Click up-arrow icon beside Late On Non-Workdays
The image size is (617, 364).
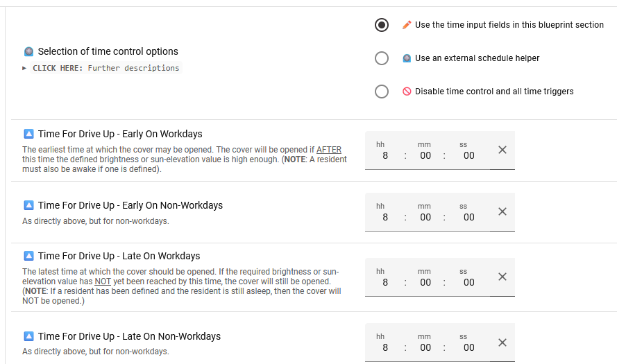click(28, 336)
